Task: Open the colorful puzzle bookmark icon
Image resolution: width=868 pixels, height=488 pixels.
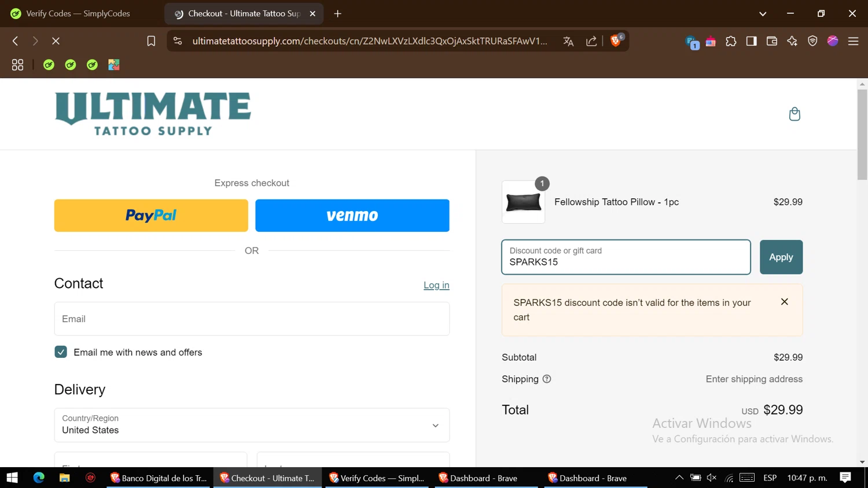Action: [114, 65]
